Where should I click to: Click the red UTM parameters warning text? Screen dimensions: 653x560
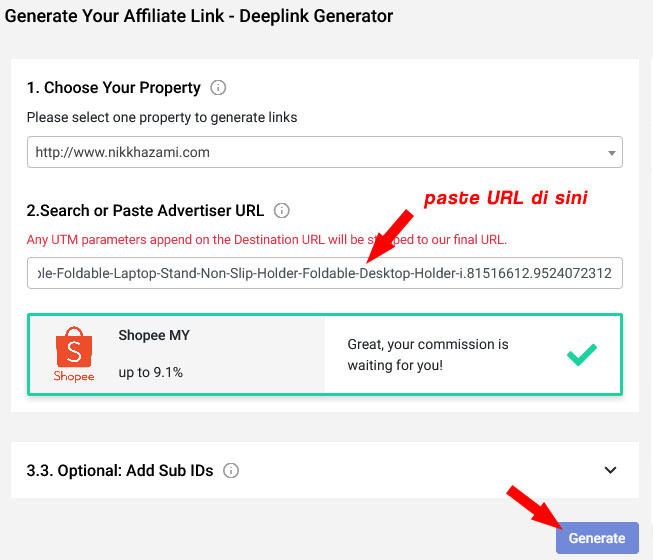266,239
